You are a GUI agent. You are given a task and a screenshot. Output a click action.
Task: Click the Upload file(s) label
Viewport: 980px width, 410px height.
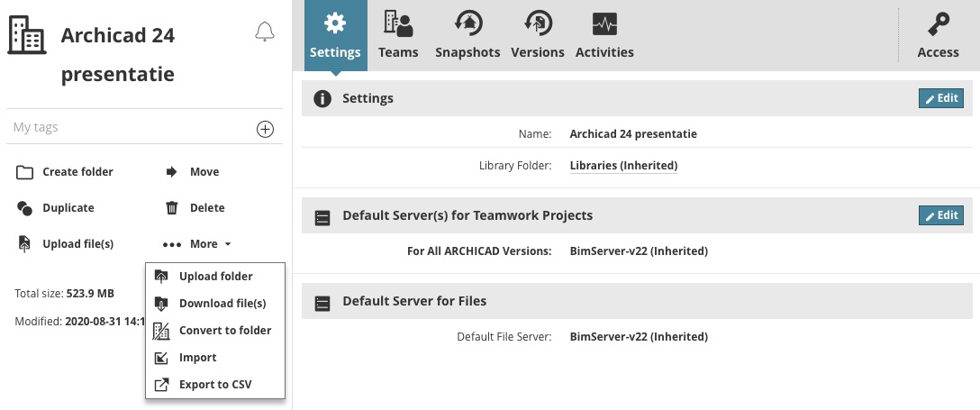click(78, 244)
